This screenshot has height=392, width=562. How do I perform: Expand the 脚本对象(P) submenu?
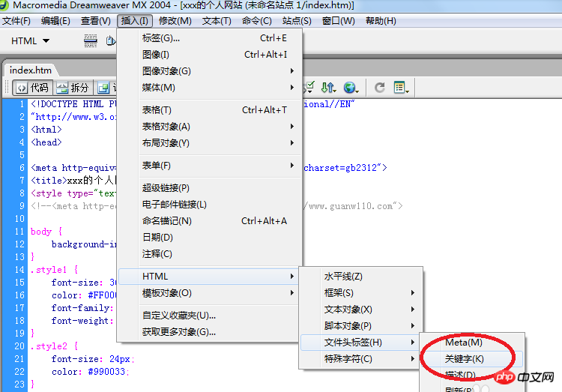point(361,326)
